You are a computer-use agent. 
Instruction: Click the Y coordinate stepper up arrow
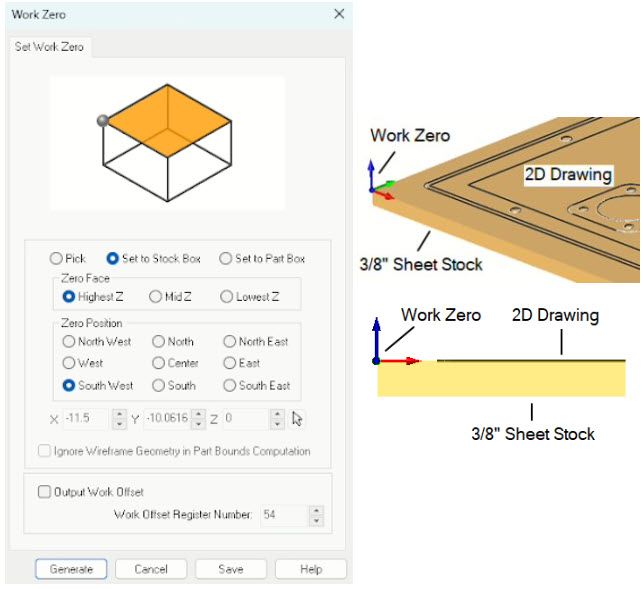201,414
